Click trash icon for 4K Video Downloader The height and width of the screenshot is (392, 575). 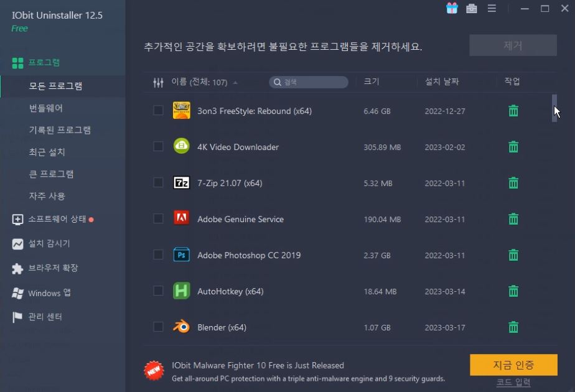pyautogui.click(x=513, y=147)
